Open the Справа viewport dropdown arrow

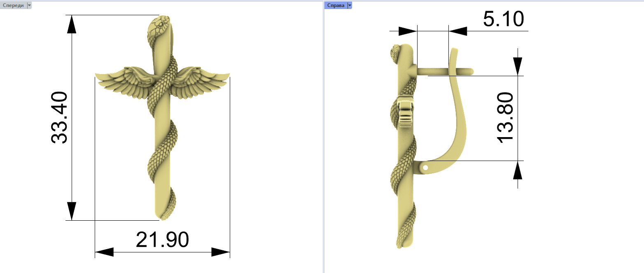350,5
